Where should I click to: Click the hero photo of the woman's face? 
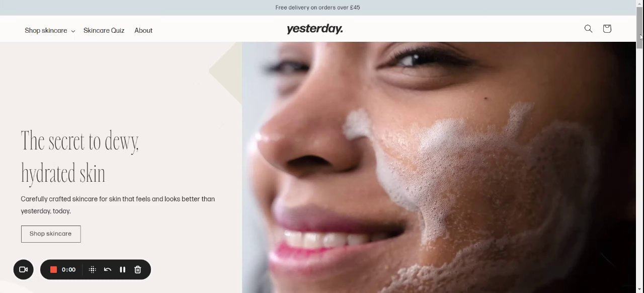439,167
